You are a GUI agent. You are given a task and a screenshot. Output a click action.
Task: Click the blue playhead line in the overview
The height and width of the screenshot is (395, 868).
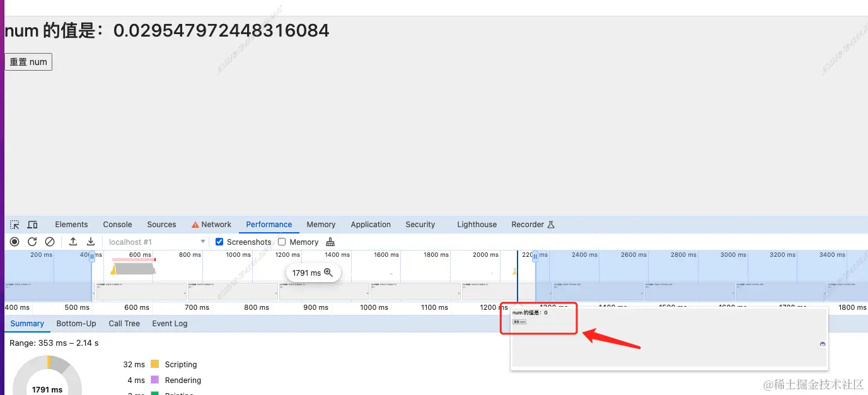518,276
